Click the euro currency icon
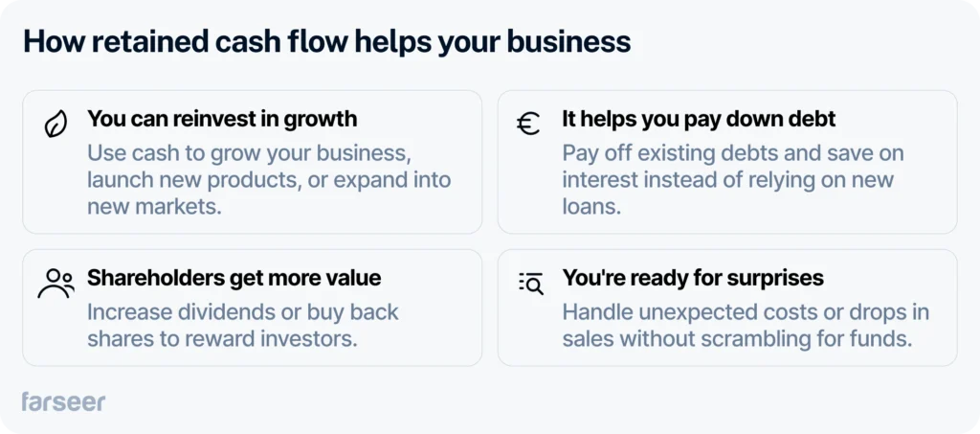This screenshot has width=980, height=434. click(x=528, y=125)
